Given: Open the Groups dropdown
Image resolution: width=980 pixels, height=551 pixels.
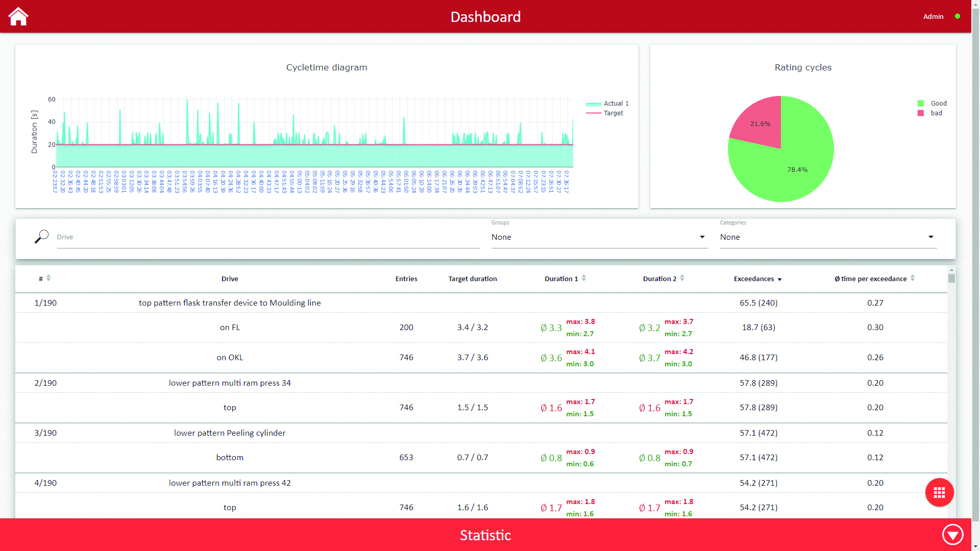Looking at the screenshot, I should [599, 237].
